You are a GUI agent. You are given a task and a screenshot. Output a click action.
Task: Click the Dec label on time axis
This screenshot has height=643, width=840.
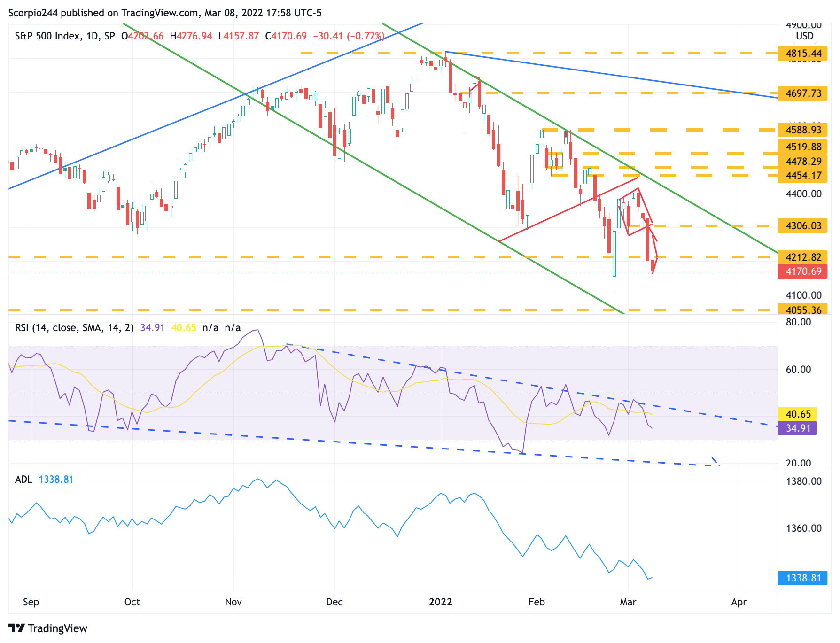tap(334, 602)
